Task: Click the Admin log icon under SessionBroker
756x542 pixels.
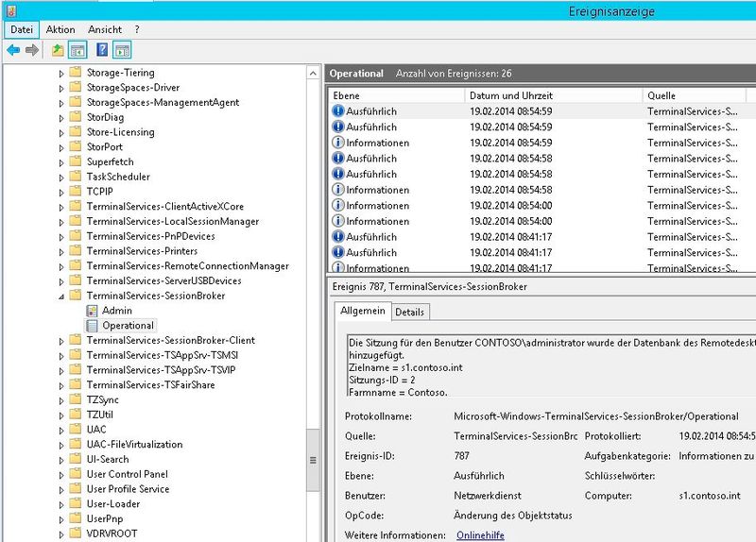Action: coord(92,311)
